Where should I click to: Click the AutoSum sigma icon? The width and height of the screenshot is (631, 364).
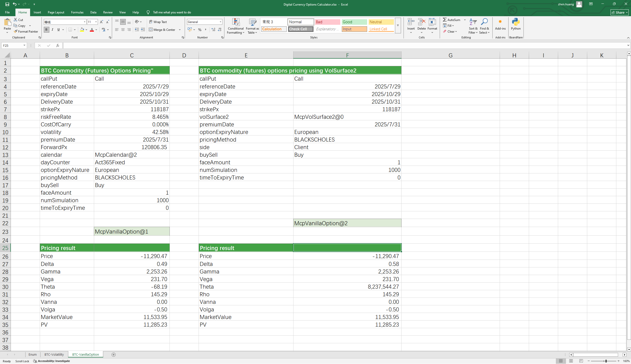click(x=445, y=20)
